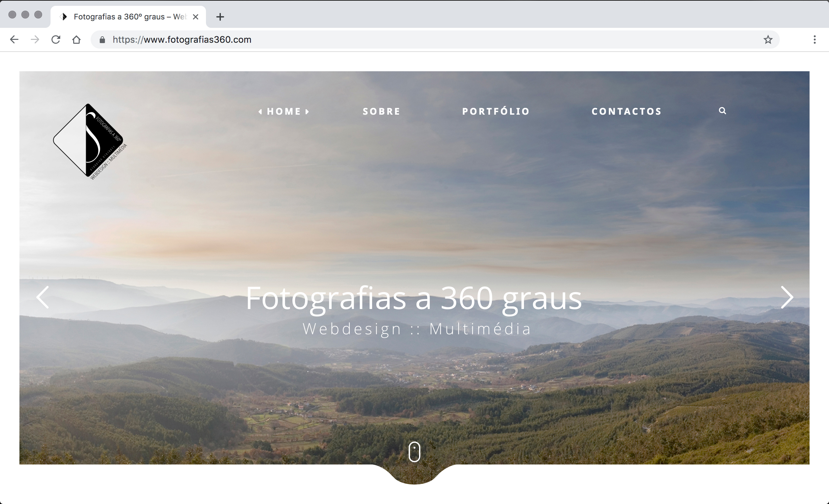
Task: Open the SOBRE navigation item
Action: [381, 111]
